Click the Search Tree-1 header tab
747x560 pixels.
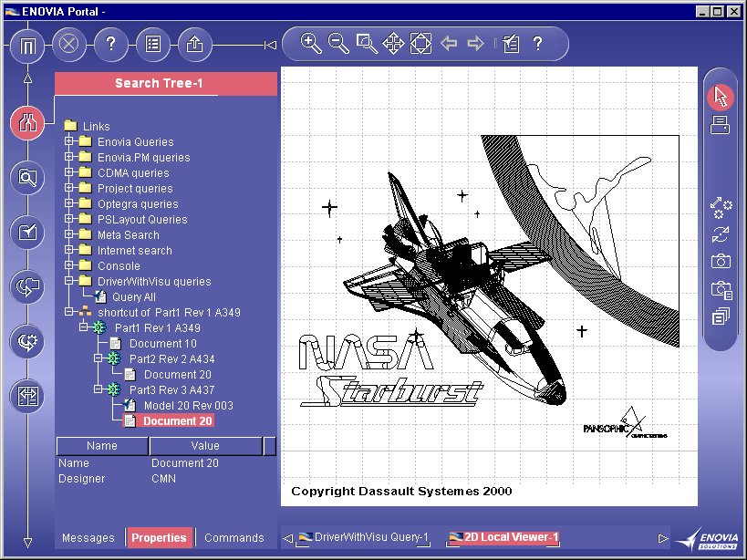(166, 83)
